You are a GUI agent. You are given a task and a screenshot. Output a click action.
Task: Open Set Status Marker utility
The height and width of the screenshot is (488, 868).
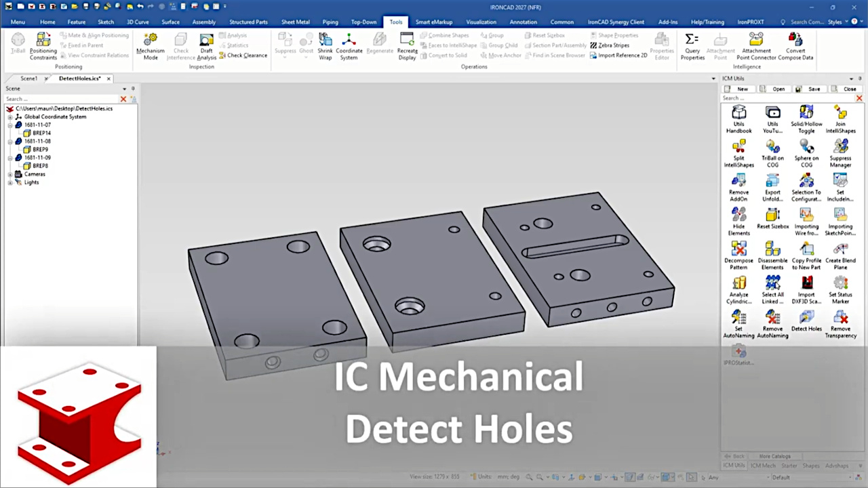coord(840,289)
